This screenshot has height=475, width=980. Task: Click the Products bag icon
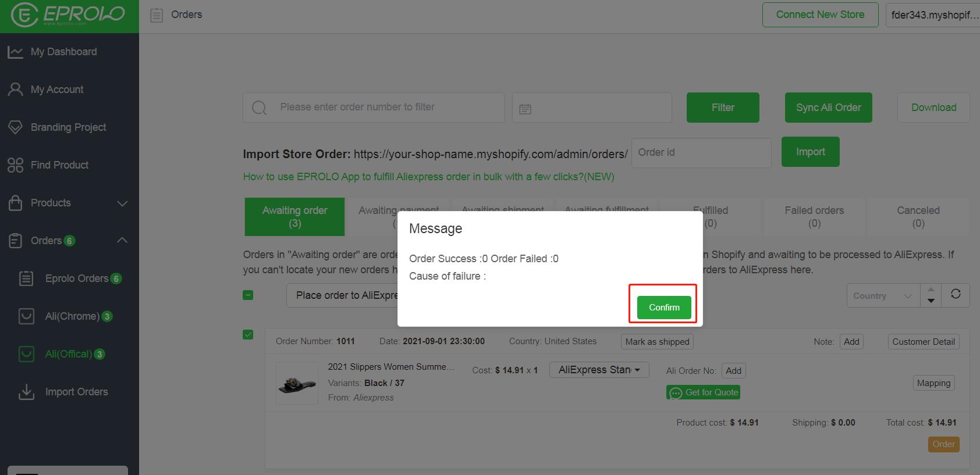click(15, 203)
